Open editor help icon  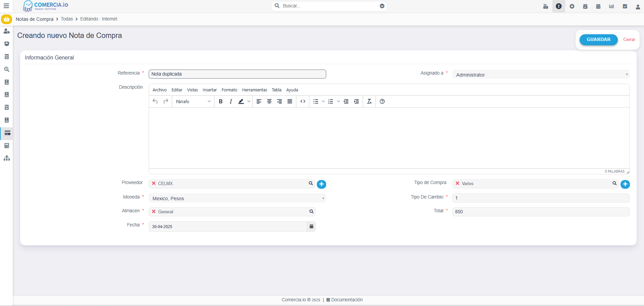click(x=382, y=101)
